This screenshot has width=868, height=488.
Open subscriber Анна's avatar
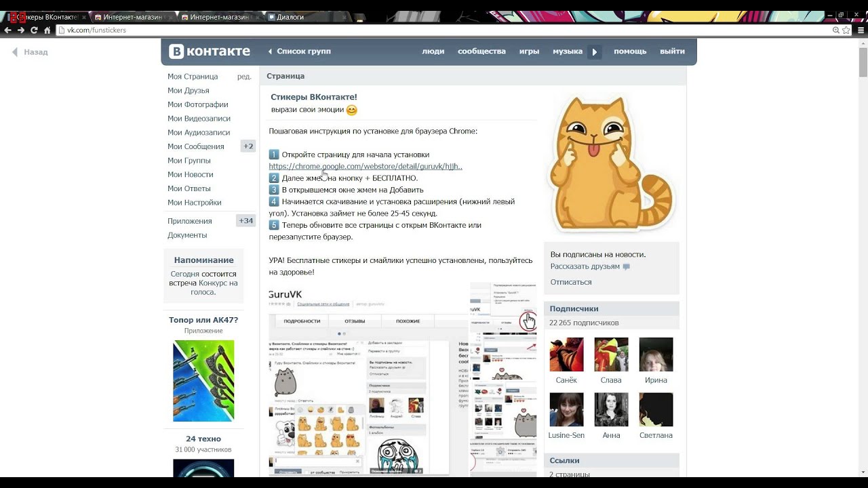click(611, 409)
